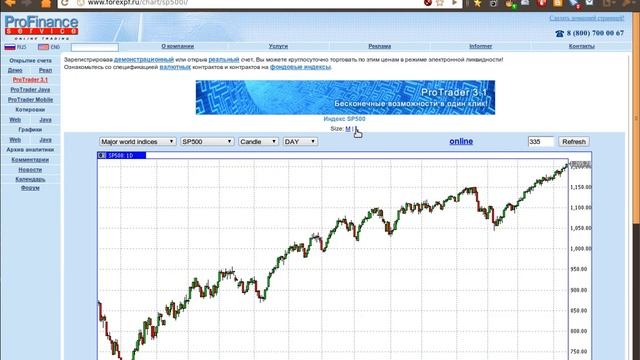Click the orange vertical page scrollbar
Screen dimensions: 640x360
(x=636, y=118)
